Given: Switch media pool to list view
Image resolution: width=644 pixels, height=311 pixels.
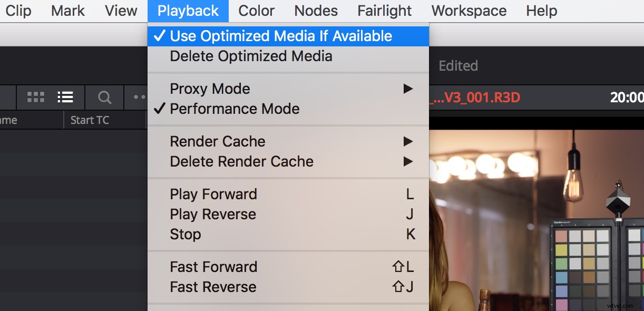Looking at the screenshot, I should [x=65, y=97].
